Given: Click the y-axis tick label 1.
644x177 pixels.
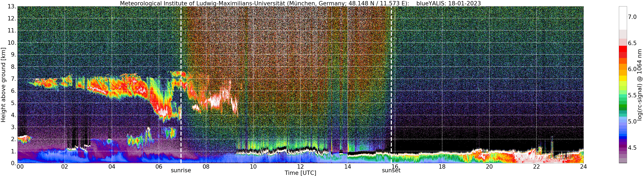Looking at the screenshot, I should coord(13,151).
